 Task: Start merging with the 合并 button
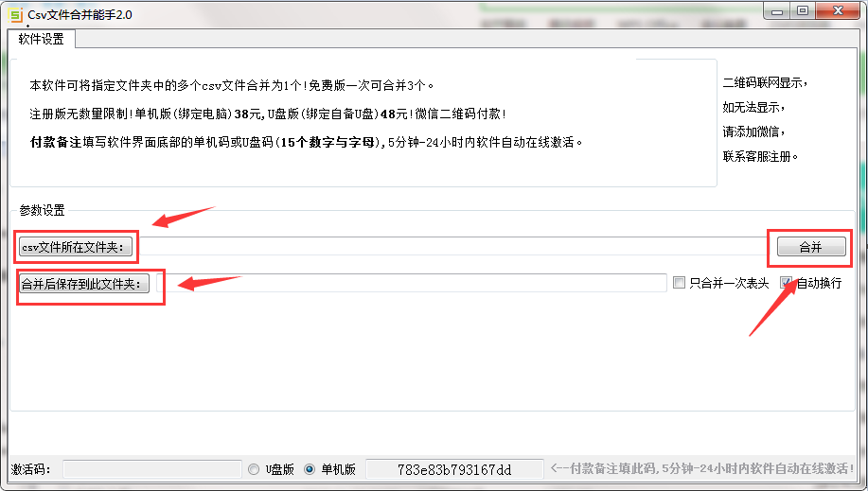coord(811,247)
